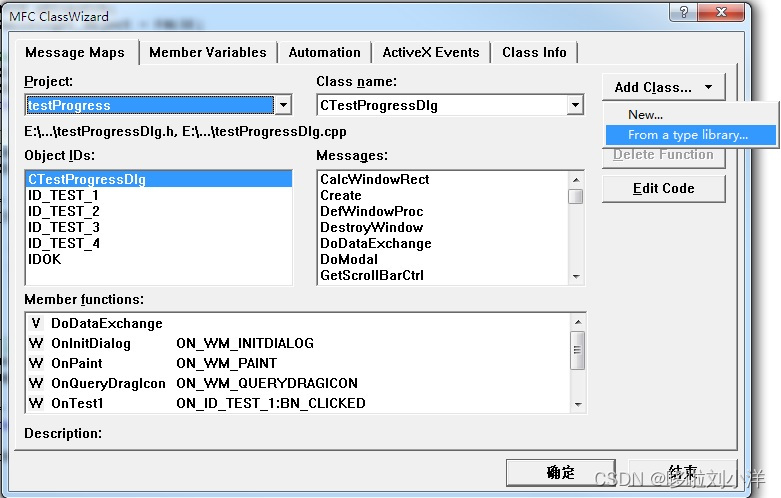Select ID_TEST_3 in Object IDs

pyautogui.click(x=158, y=227)
